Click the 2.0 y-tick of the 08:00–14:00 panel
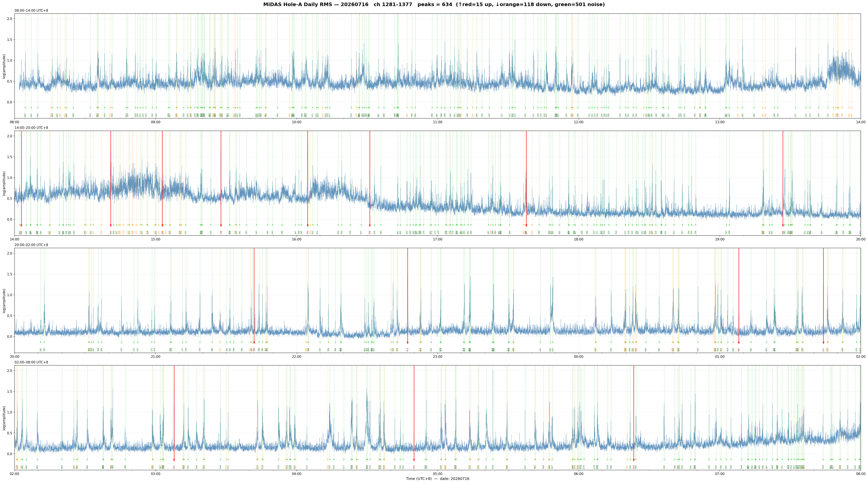The width and height of the screenshot is (868, 483). 10,19
